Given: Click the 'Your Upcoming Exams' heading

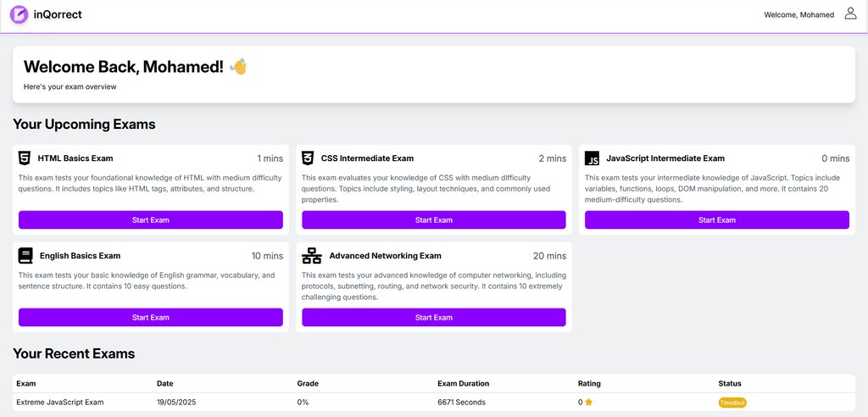Looking at the screenshot, I should (x=84, y=125).
